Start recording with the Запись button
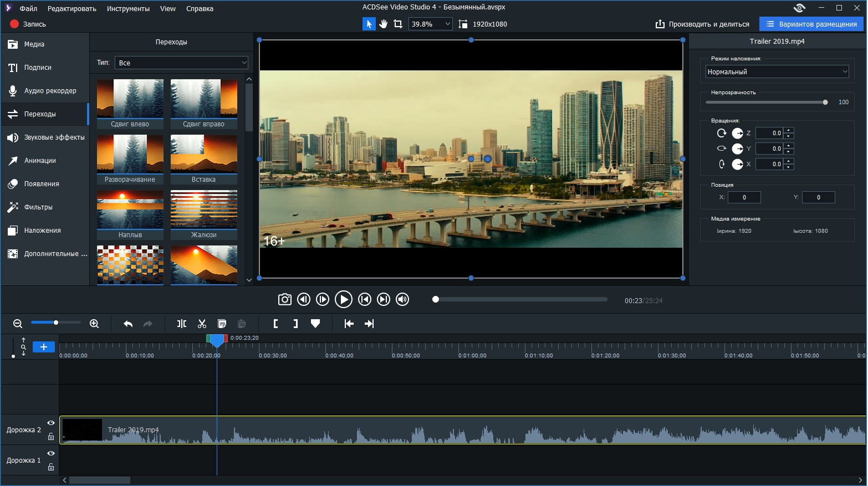Image resolution: width=868 pixels, height=486 pixels. pos(28,24)
